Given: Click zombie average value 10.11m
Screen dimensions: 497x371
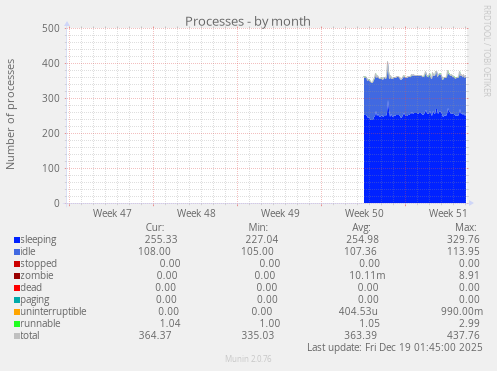Looking at the screenshot, I should [x=367, y=275].
